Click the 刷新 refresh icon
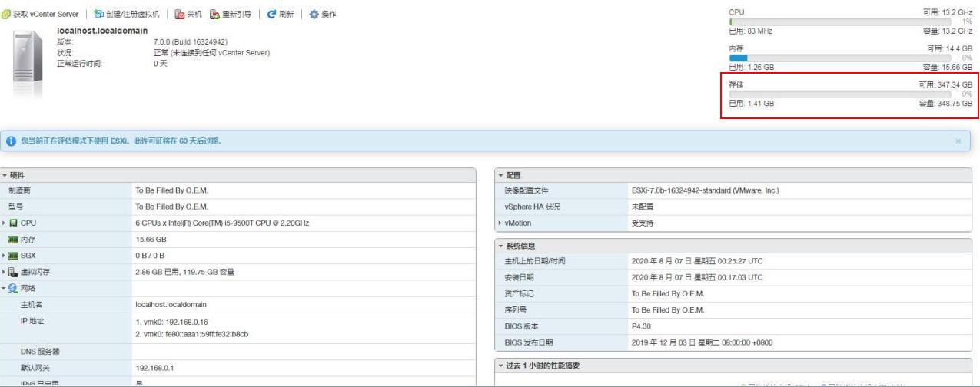 click(x=271, y=15)
